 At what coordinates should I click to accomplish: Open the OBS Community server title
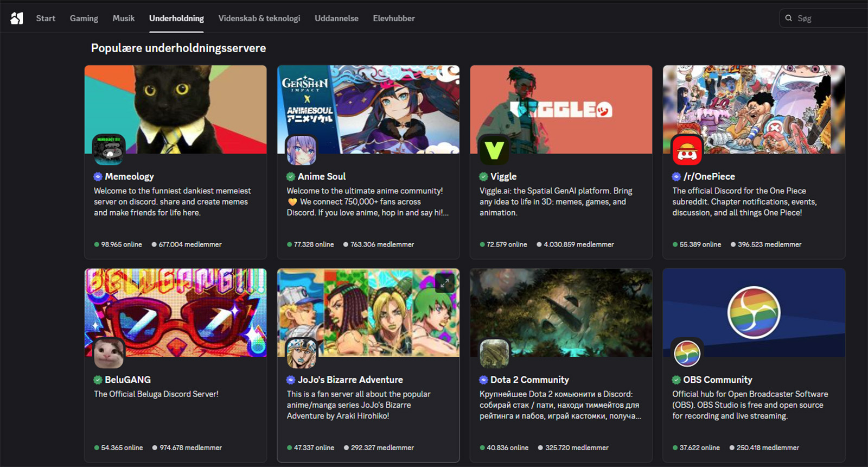[x=718, y=380]
